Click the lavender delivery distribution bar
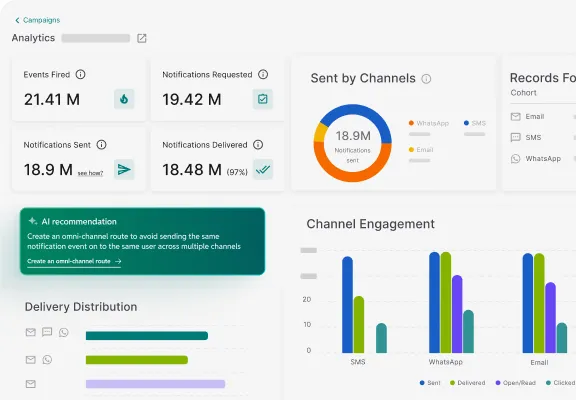Viewport: 576px width, 400px height. pos(155,384)
